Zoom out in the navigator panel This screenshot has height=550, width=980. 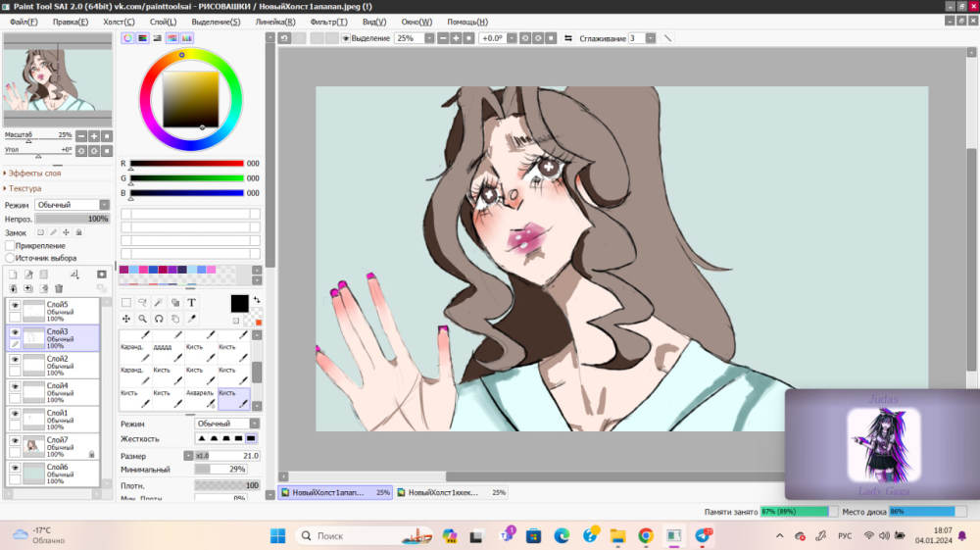click(x=81, y=135)
